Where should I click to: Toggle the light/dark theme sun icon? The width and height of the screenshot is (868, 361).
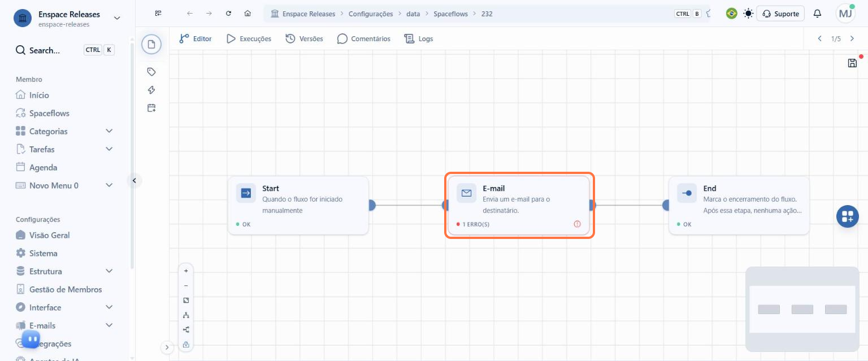[748, 14]
